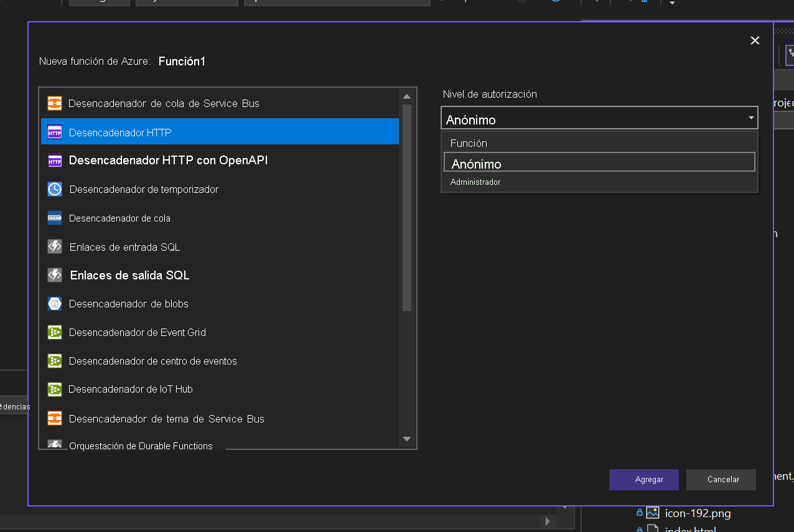Select Desencadenador de cola
Image resolution: width=794 pixels, height=532 pixels.
point(220,218)
